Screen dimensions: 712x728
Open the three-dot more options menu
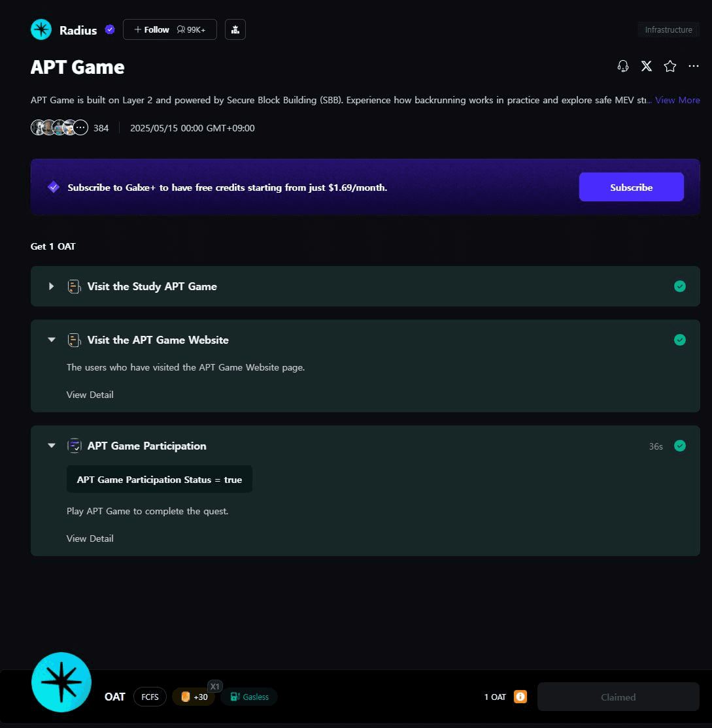[694, 67]
